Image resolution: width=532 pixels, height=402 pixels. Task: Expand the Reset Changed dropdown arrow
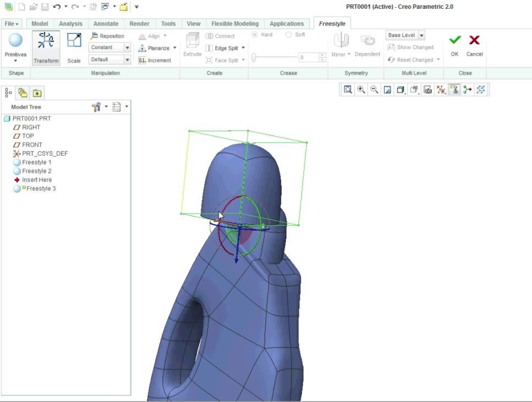click(438, 59)
